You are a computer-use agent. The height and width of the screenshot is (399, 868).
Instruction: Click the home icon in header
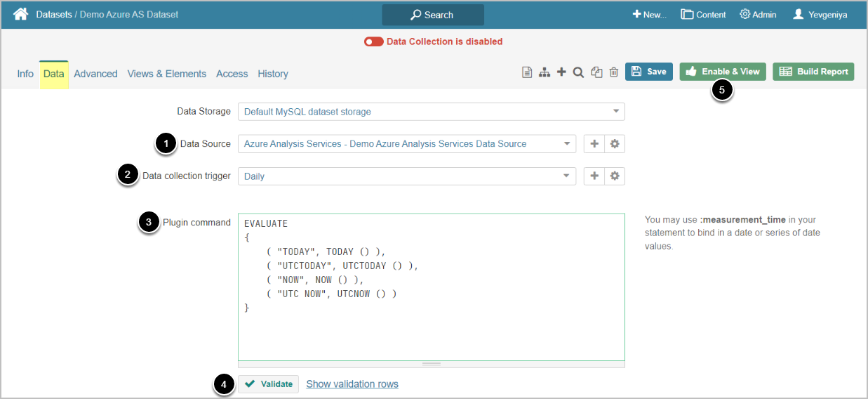coord(21,14)
